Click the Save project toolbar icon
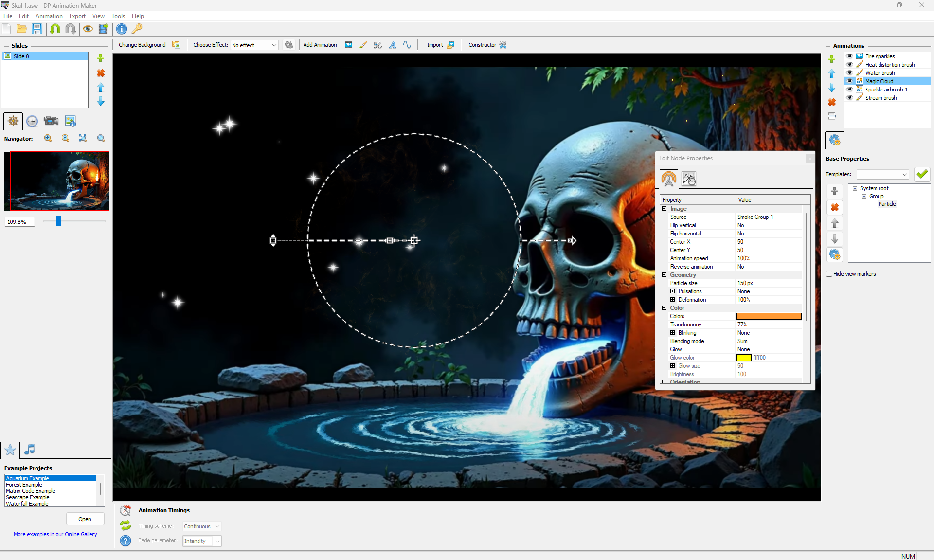Screen dimensions: 934x560 click(37, 29)
